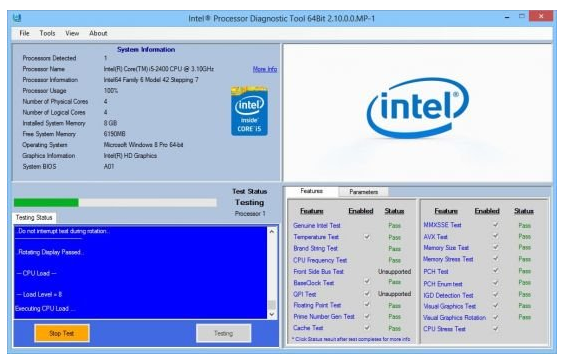Screen dimensions: 563x363
Task: Click the Free System Memory value
Action: [x=114, y=134]
